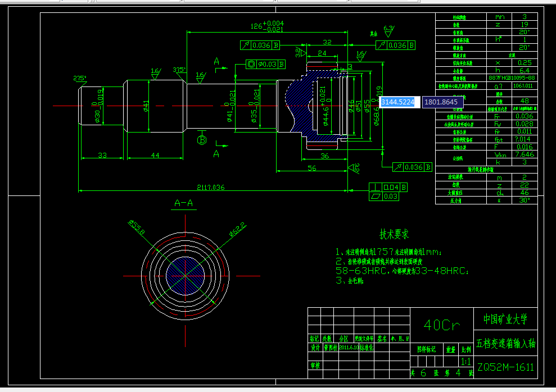Select the 58-63HRC hardness note line

click(402, 271)
